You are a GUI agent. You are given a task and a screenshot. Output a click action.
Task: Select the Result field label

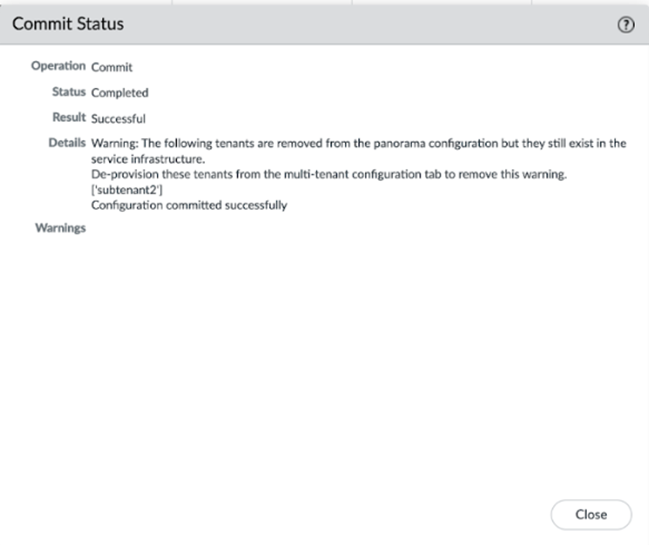(68, 118)
